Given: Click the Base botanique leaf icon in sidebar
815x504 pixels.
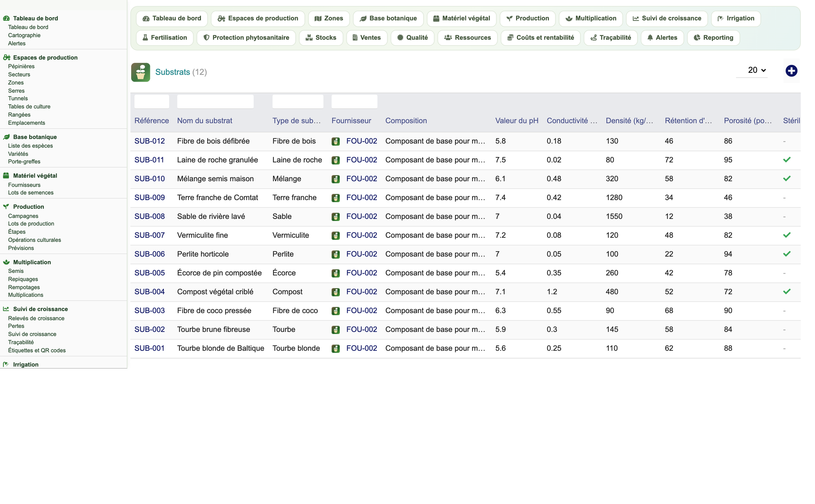Looking at the screenshot, I should pos(6,137).
